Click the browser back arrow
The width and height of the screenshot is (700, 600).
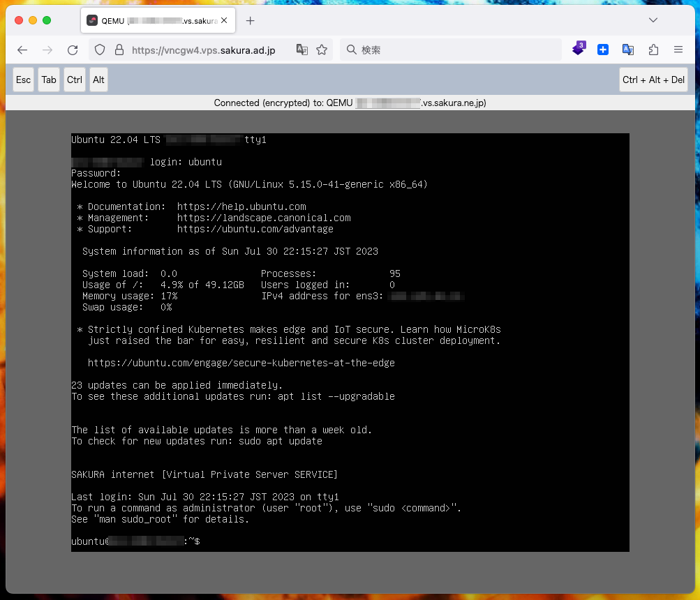[x=22, y=50]
